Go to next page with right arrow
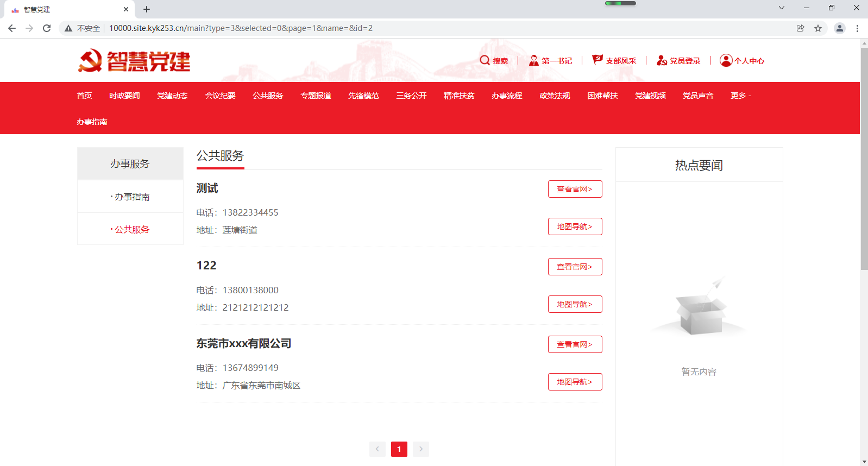This screenshot has height=466, width=868. pyautogui.click(x=421, y=449)
